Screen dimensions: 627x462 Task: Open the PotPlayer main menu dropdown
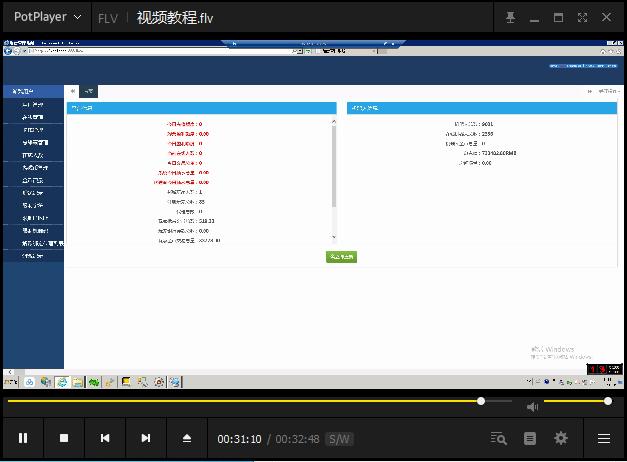[47, 17]
